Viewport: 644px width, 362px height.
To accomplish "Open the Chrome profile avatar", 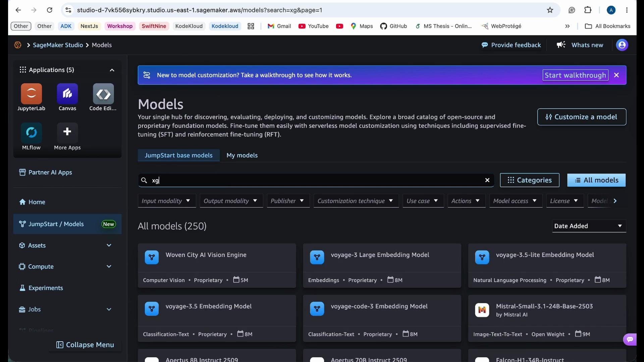I will 611,10.
